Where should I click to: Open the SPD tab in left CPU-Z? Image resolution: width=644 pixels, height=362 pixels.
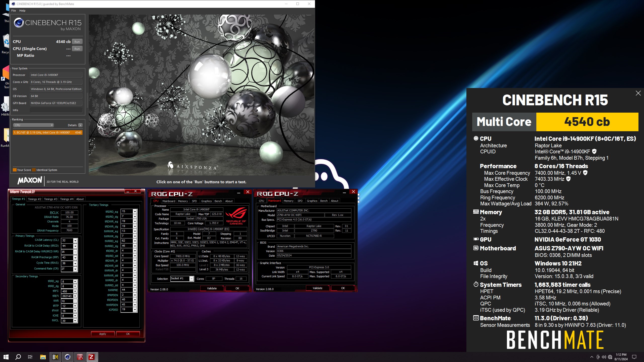pyautogui.click(x=194, y=201)
